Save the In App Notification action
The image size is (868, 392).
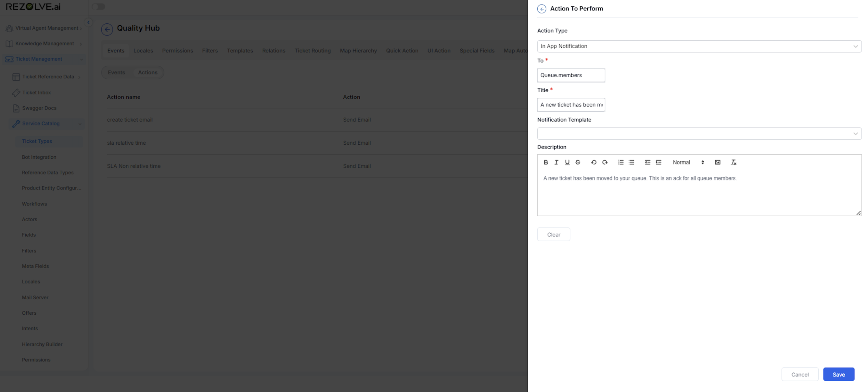coord(838,374)
